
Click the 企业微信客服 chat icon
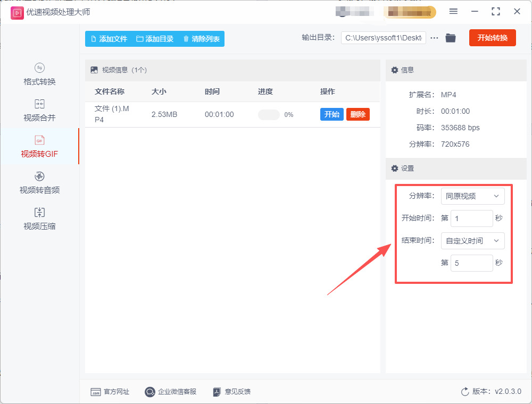(149, 392)
